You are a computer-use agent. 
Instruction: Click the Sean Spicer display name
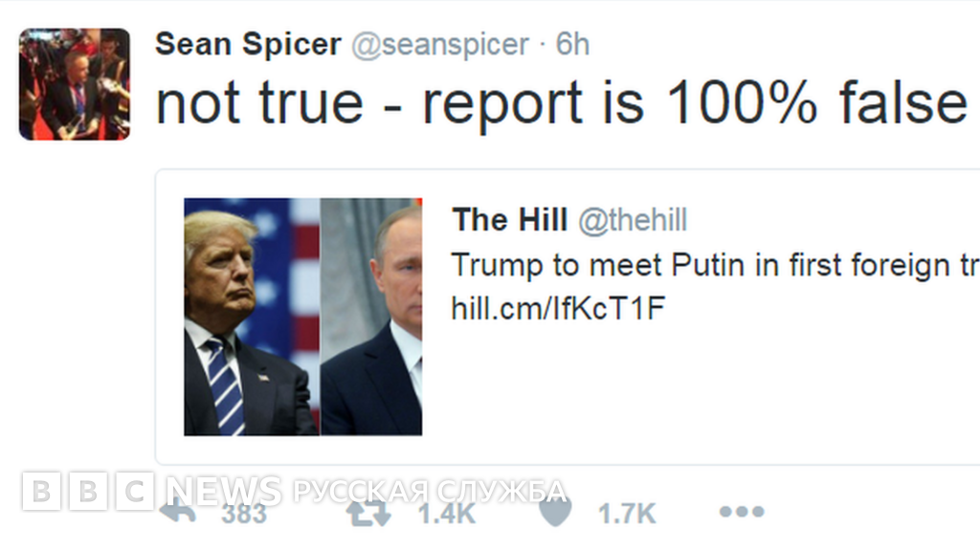pos(248,44)
